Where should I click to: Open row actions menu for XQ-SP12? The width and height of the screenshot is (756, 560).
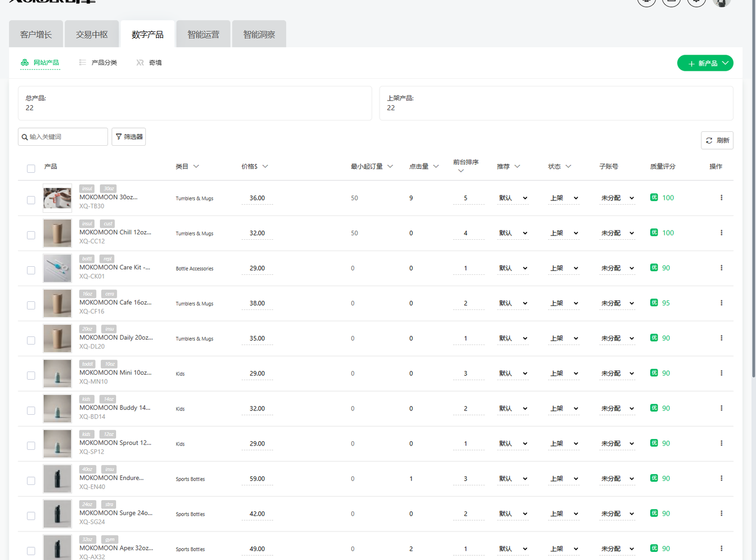721,443
